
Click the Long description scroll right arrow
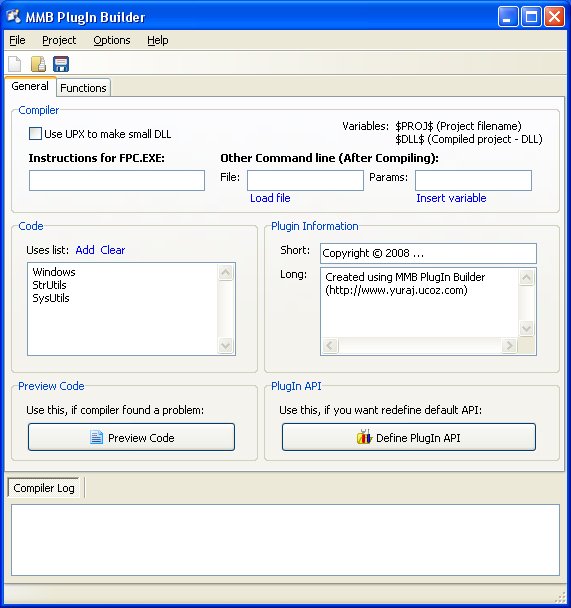coord(509,345)
